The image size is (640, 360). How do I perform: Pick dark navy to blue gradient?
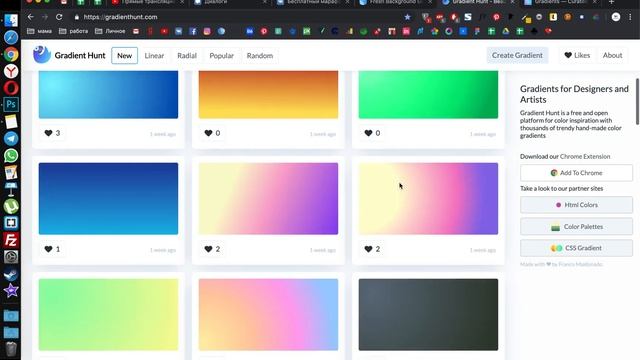(108, 199)
